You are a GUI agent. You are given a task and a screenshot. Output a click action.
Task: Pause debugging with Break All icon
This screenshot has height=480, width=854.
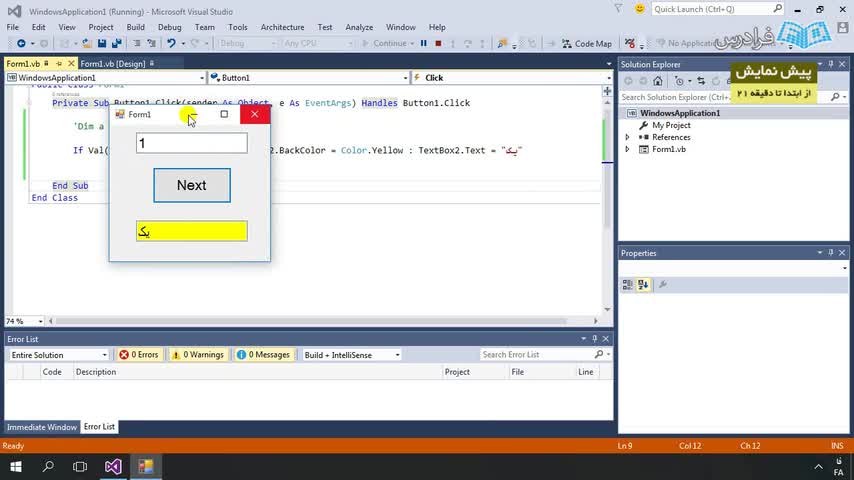[x=424, y=43]
